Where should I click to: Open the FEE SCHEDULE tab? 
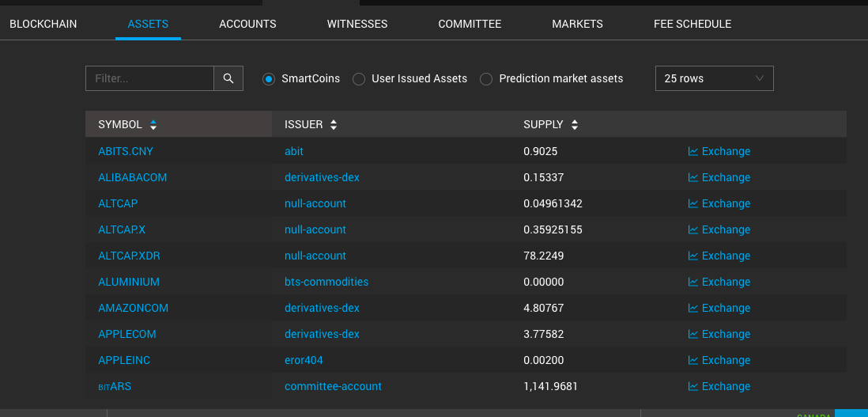coord(693,24)
